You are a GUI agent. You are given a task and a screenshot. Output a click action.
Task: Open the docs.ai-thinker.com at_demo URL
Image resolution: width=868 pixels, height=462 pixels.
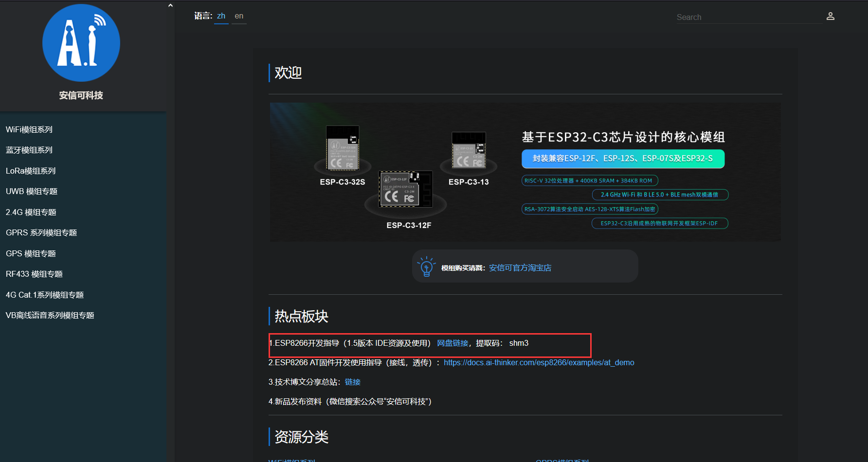pos(539,362)
